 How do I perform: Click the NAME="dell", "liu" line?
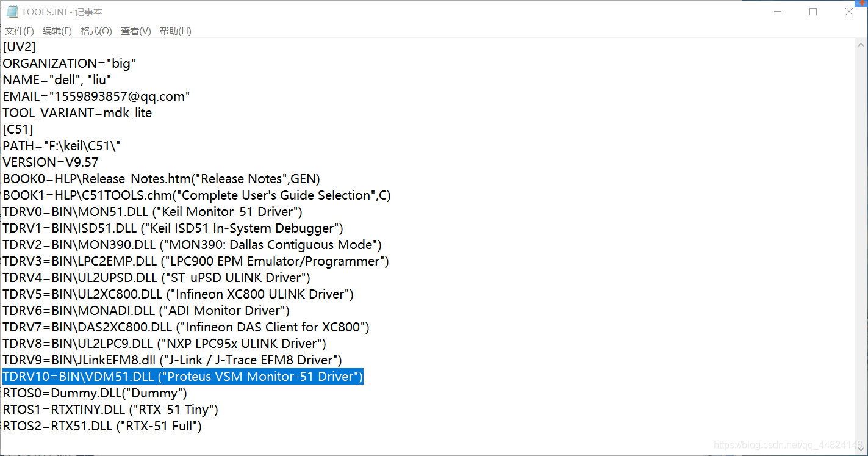pyautogui.click(x=57, y=80)
